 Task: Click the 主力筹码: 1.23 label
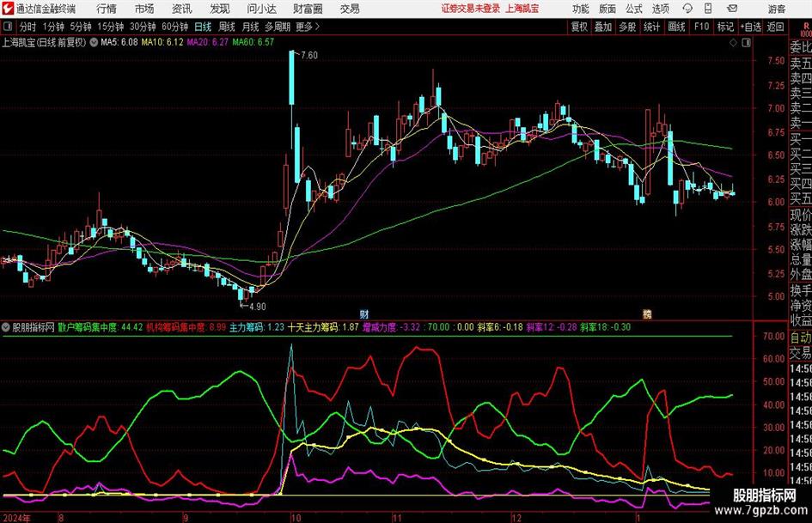257,327
